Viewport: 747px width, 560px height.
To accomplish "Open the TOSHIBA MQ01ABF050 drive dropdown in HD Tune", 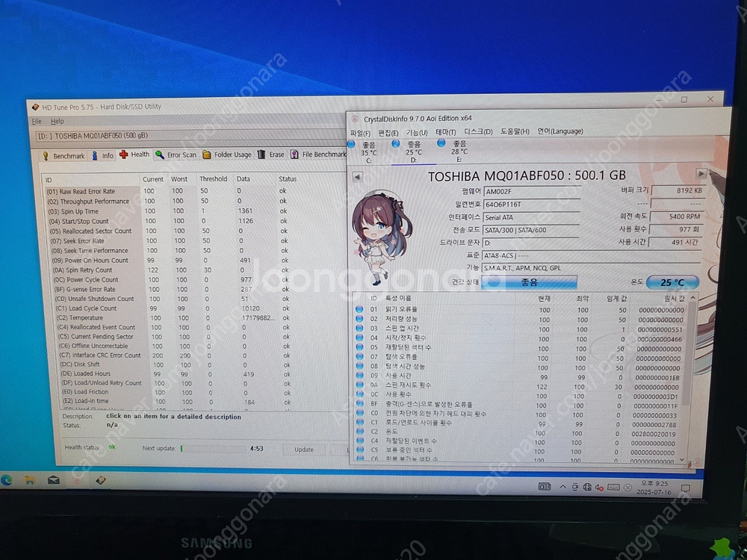I will point(190,136).
